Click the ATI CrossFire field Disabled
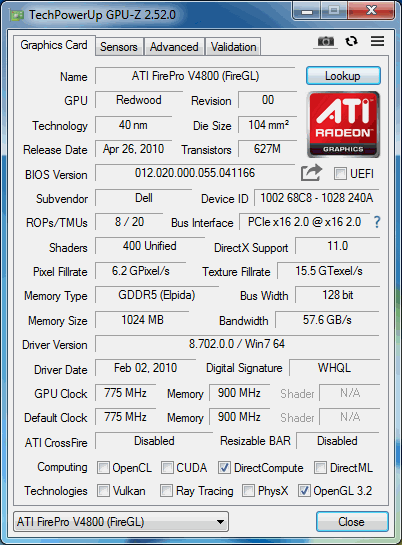 coord(154,441)
